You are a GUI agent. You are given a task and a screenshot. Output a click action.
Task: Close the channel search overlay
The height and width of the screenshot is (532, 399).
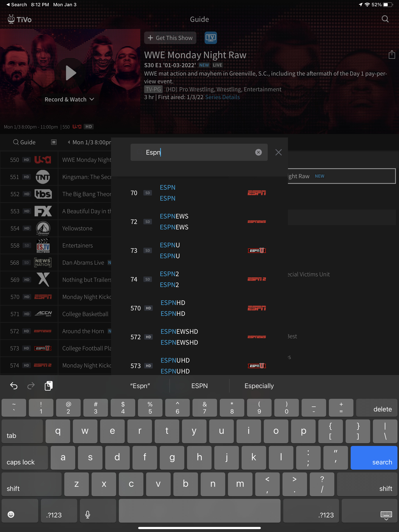click(x=278, y=152)
